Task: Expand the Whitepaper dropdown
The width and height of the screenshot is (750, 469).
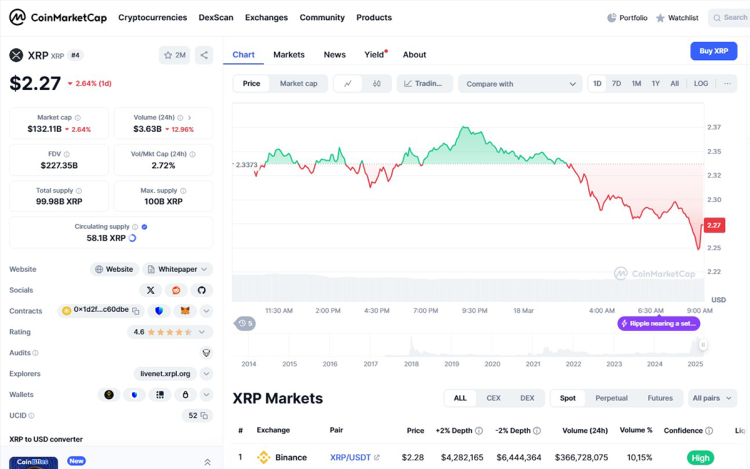Action: pos(178,269)
